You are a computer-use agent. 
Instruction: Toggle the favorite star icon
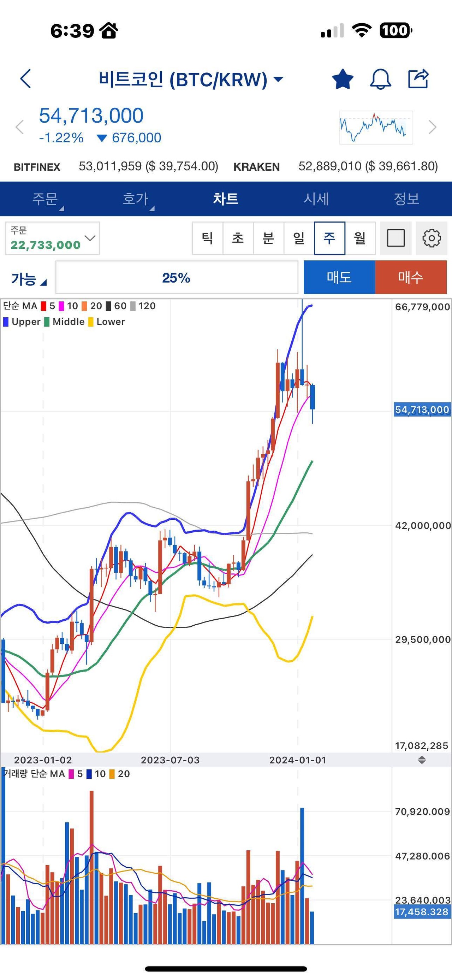343,79
